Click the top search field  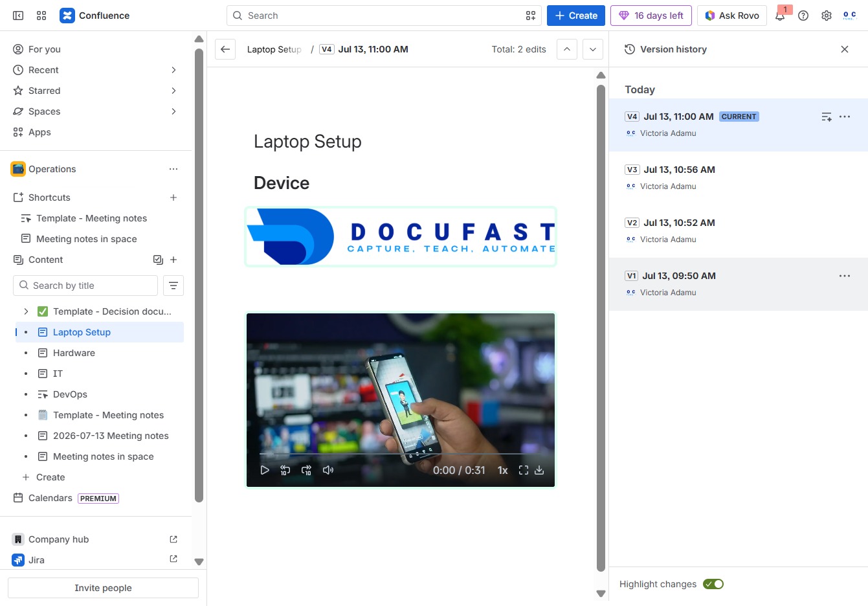point(384,16)
